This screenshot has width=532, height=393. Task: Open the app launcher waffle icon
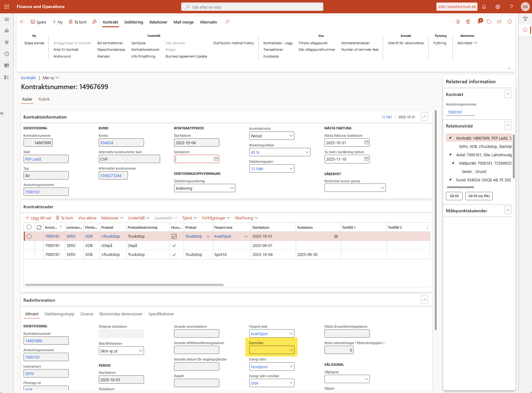7,6
